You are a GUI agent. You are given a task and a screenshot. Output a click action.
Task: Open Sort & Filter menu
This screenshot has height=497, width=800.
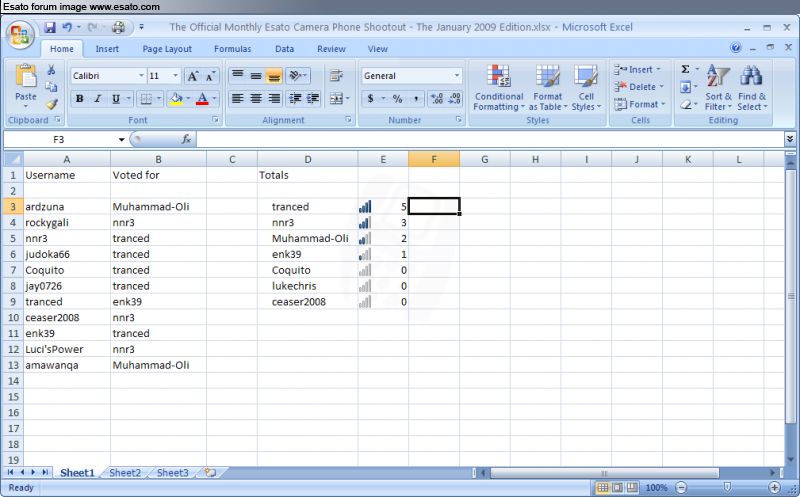[x=718, y=88]
